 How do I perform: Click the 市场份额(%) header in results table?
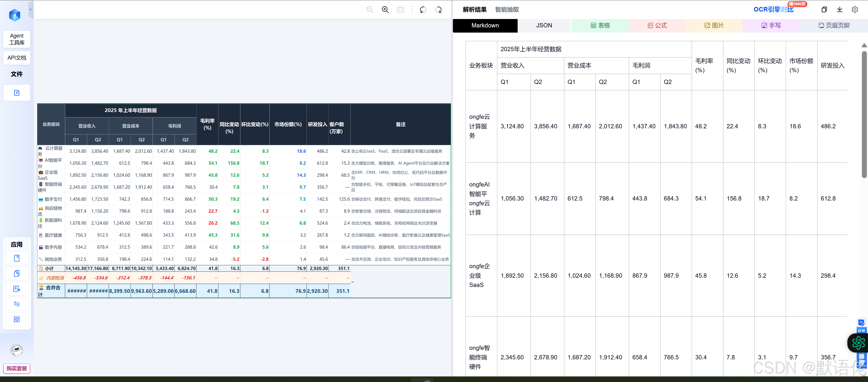click(x=801, y=66)
